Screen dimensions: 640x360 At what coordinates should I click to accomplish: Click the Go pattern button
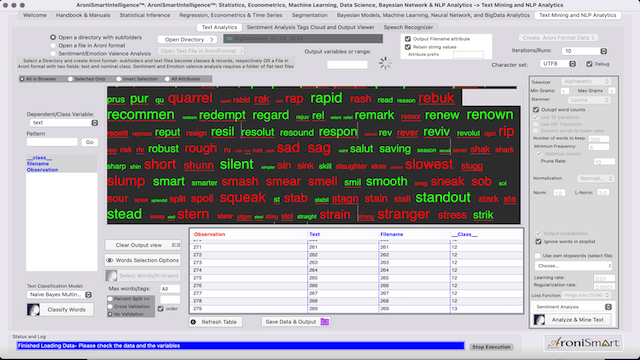89,142
